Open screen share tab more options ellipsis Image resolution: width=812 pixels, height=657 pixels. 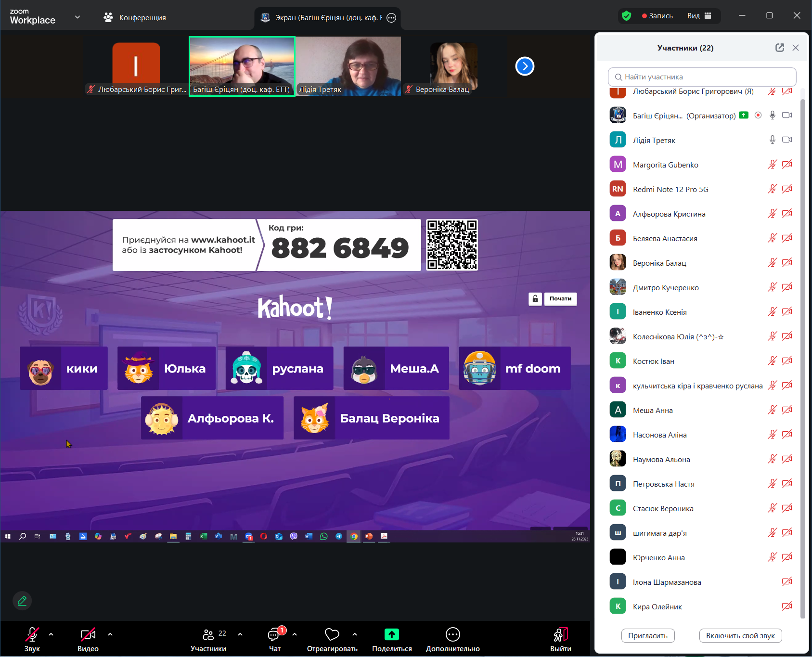click(392, 18)
